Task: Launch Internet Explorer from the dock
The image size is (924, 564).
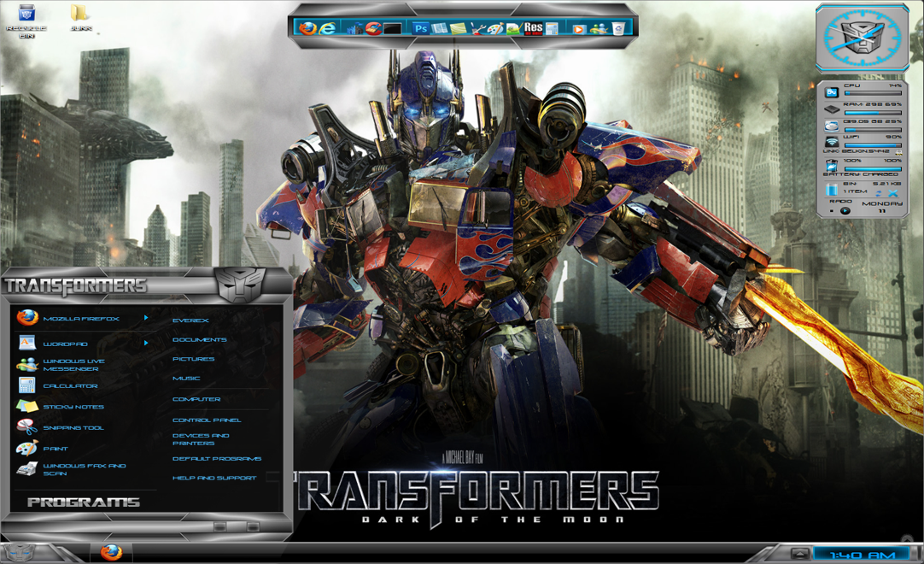Action: point(327,28)
